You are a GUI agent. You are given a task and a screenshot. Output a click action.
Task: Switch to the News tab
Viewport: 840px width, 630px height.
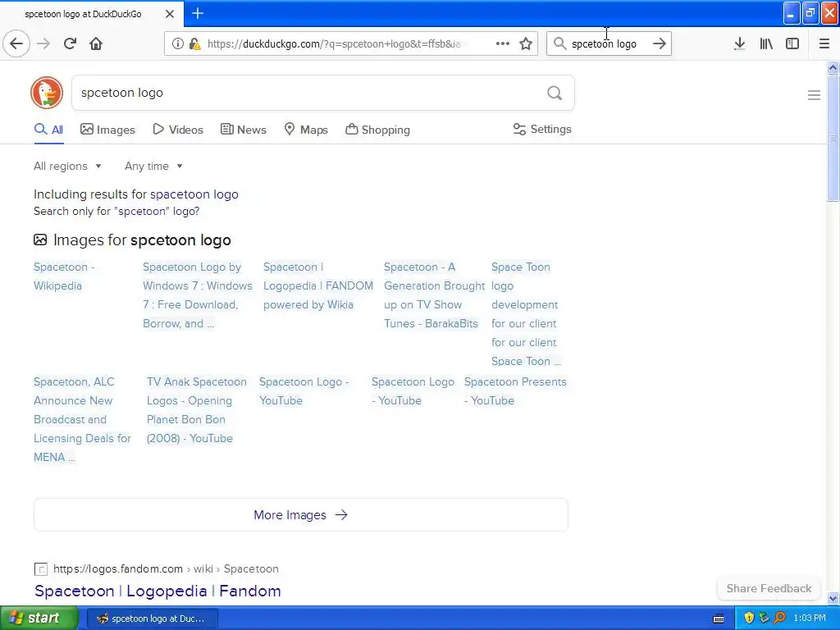244,130
